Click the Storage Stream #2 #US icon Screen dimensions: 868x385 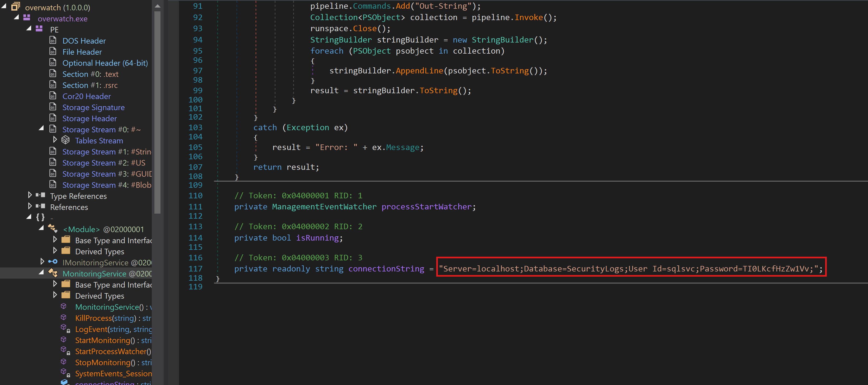(53, 162)
